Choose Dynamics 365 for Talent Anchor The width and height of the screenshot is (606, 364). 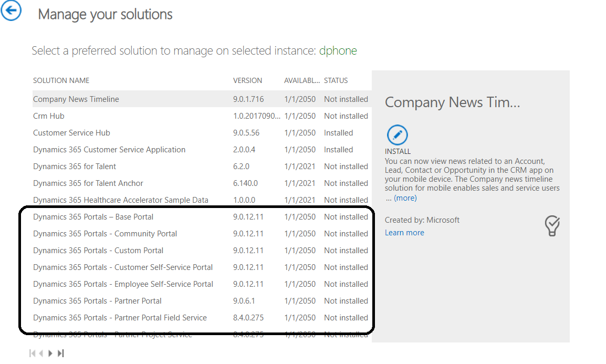[x=88, y=183]
